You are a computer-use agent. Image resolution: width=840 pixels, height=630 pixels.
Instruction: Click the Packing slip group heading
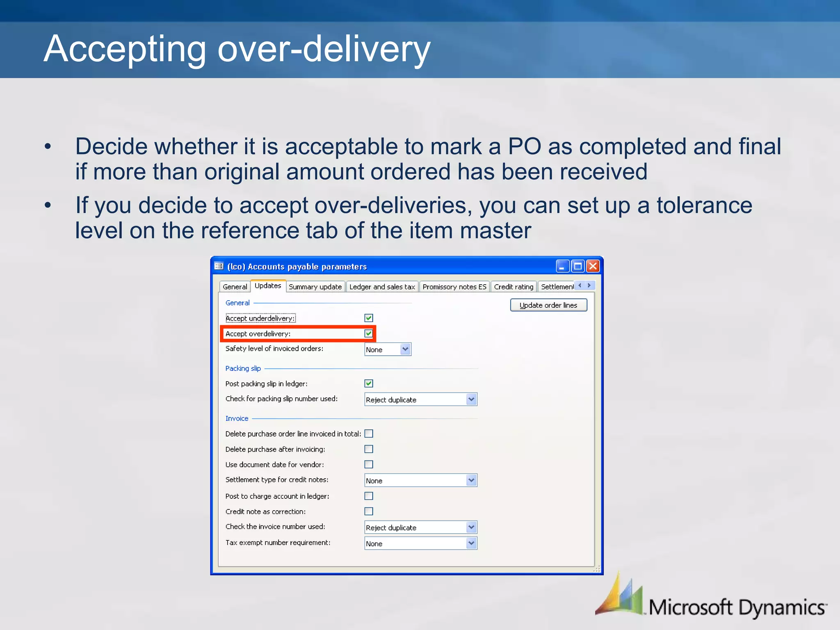pos(243,368)
